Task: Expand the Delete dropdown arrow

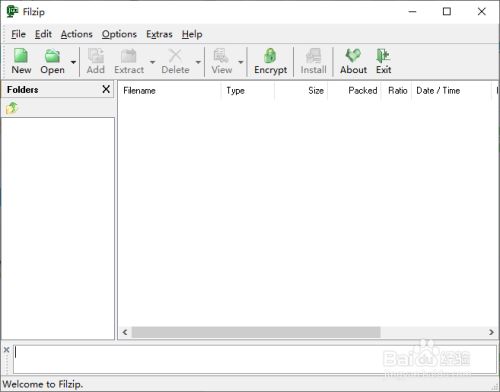Action: pos(198,62)
